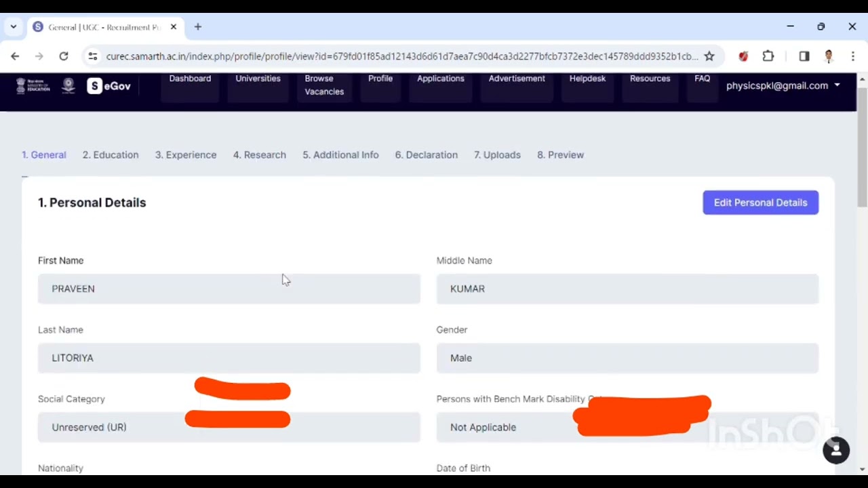Click the page vertical scrollbar
Viewport: 868px width, 488px height.
(x=862, y=146)
